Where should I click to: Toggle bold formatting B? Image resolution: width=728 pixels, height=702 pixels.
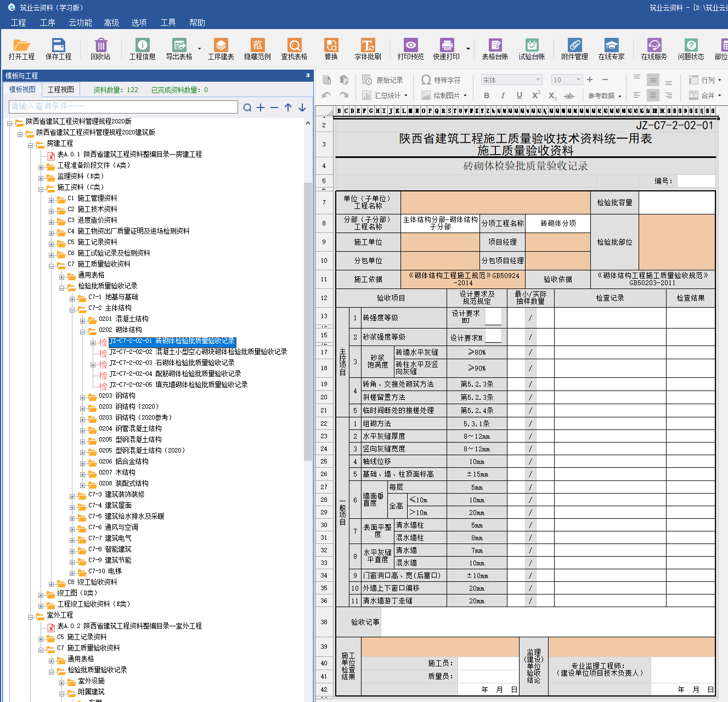(x=486, y=95)
